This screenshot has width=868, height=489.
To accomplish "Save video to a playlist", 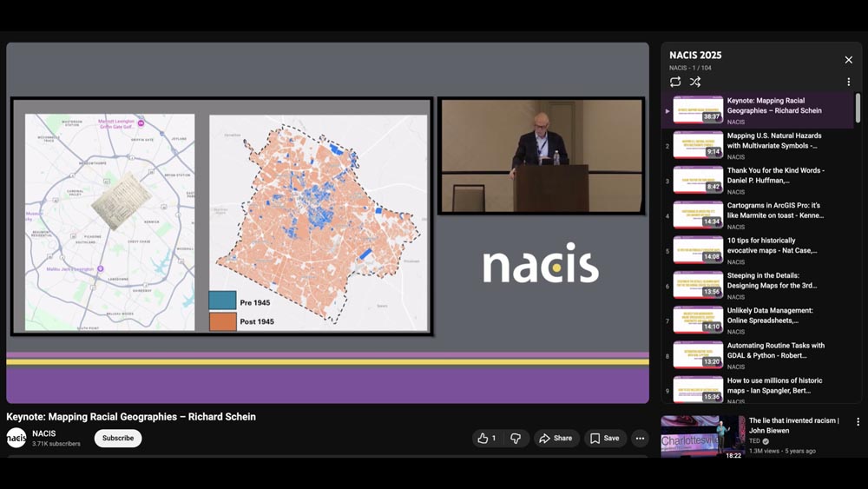I will click(x=605, y=439).
